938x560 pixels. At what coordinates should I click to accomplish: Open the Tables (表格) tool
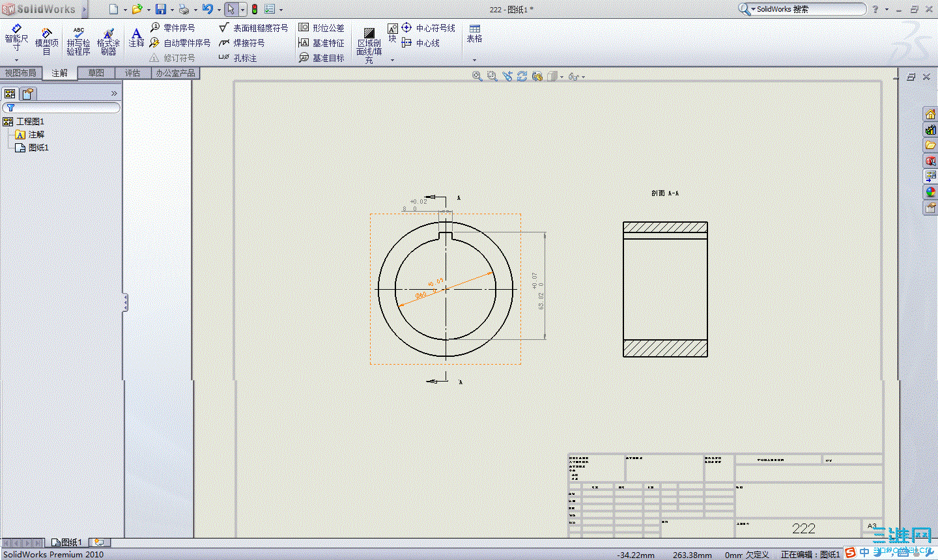point(474,34)
